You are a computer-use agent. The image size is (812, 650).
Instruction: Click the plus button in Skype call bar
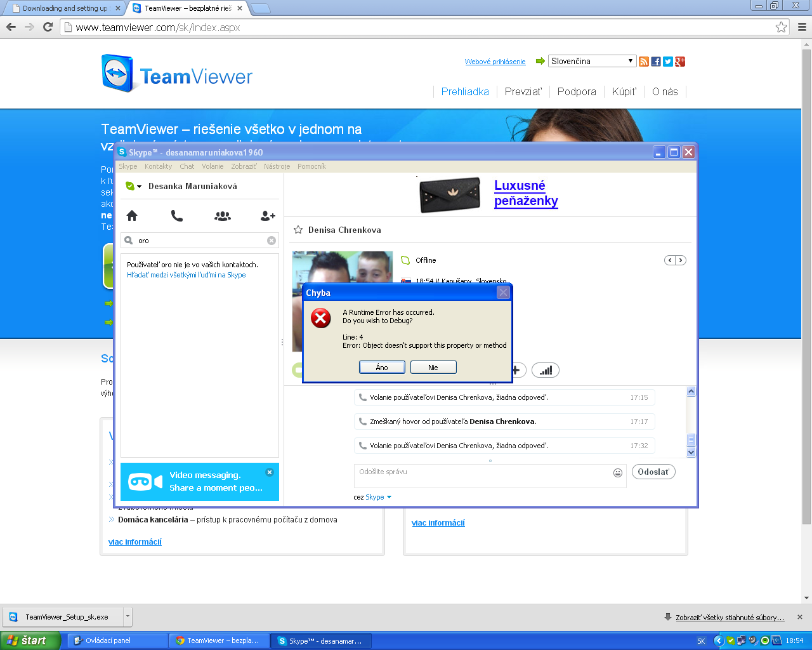point(518,370)
